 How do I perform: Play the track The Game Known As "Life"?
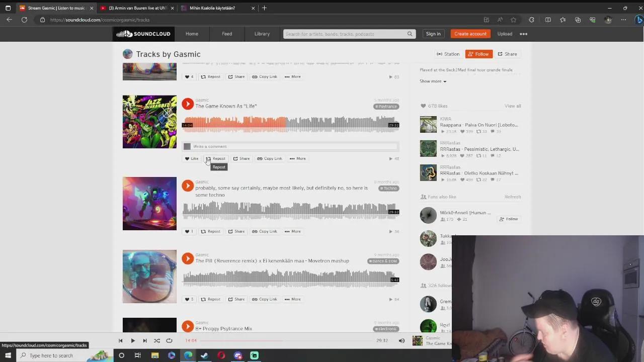[x=188, y=104]
